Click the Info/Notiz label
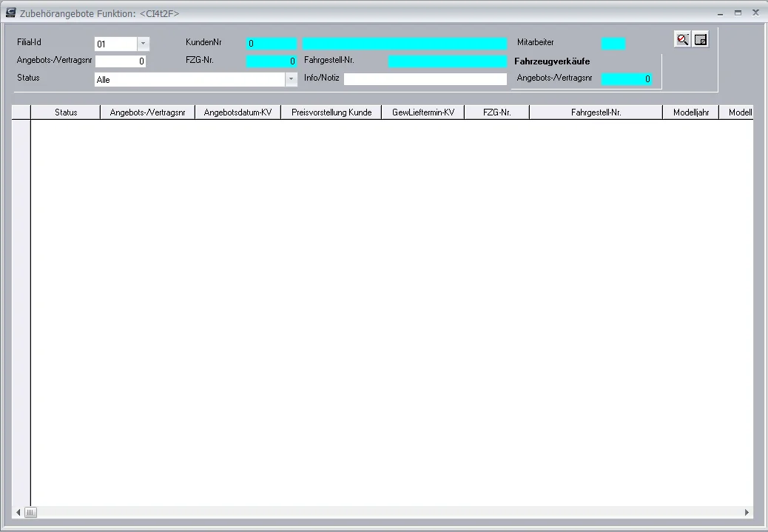Viewport: 768px width, 532px height. [x=321, y=78]
